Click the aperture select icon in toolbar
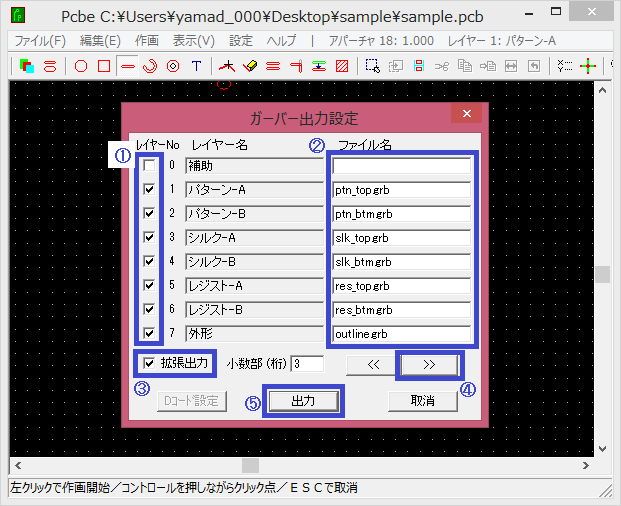 coord(50,66)
